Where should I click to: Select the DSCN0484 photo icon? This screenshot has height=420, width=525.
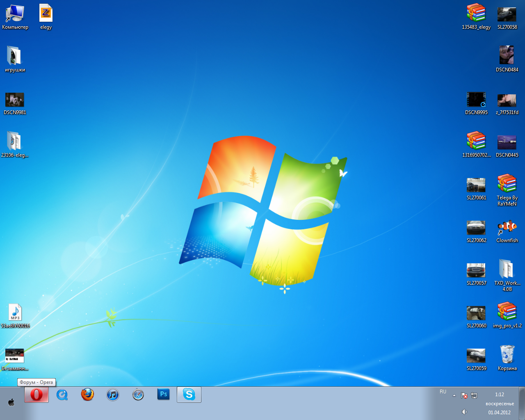(x=507, y=59)
